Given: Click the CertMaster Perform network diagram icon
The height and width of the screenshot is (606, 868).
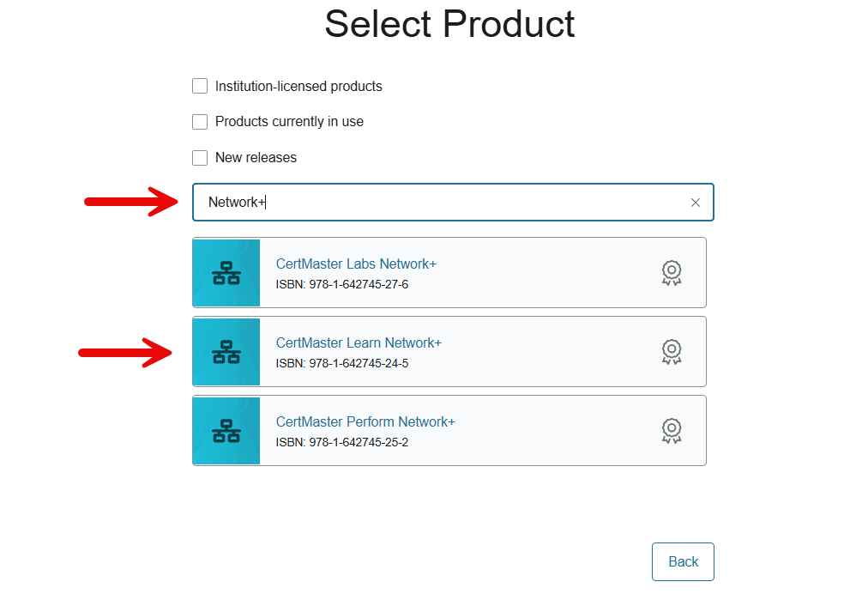Looking at the screenshot, I should click(226, 431).
